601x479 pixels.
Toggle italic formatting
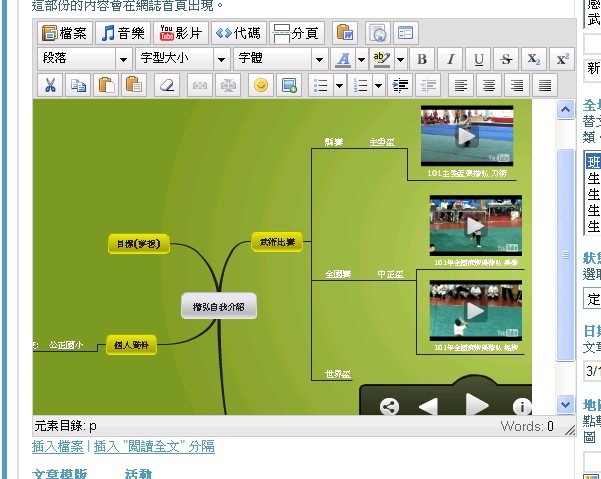[x=450, y=59]
